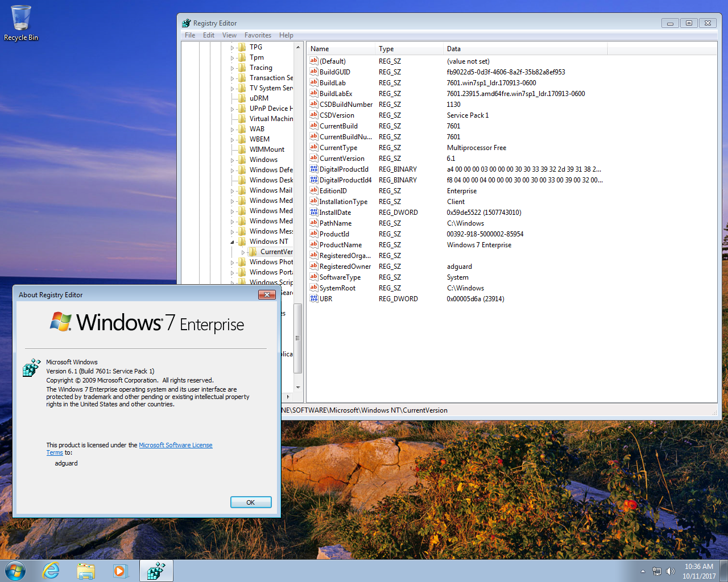Open the Favorites menu

pos(258,35)
